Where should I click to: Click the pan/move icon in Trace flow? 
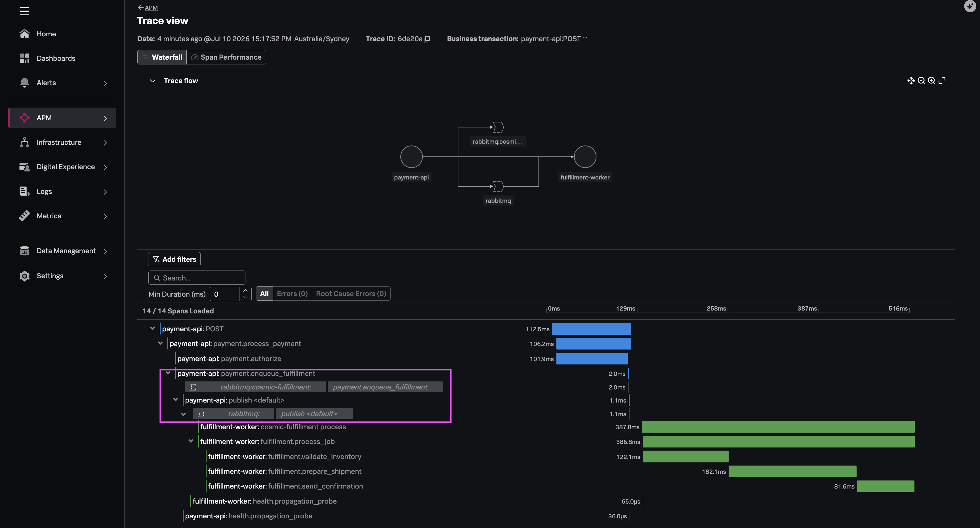point(911,81)
